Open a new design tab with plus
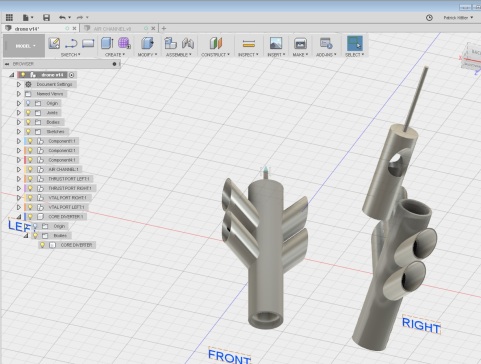Screen dimensions: 481x364 click(164, 29)
